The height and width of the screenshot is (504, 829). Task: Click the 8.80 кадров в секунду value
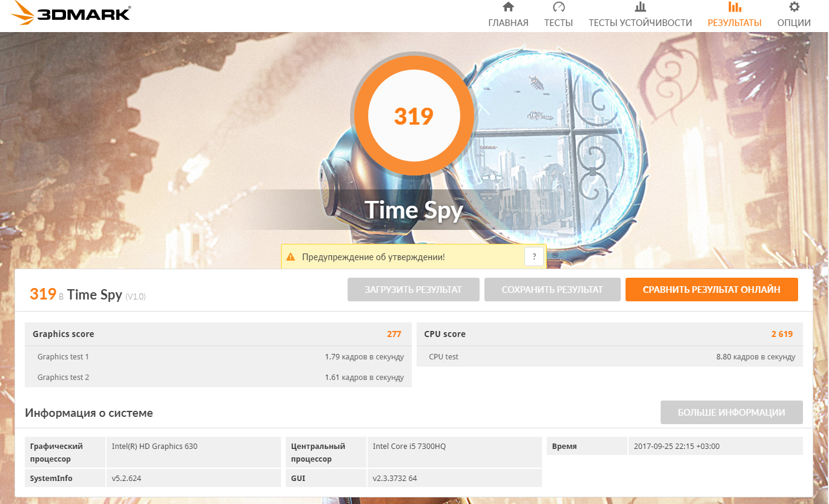pos(756,357)
